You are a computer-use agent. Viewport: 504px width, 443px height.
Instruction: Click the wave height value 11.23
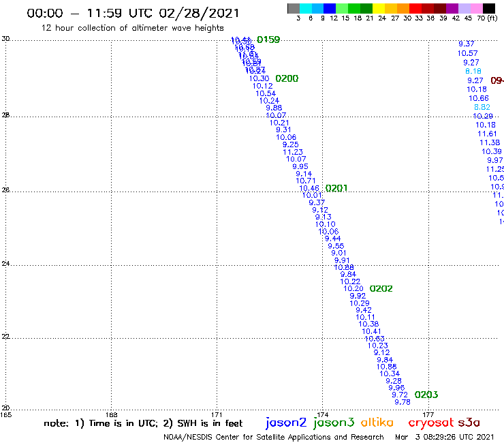pos(293,152)
